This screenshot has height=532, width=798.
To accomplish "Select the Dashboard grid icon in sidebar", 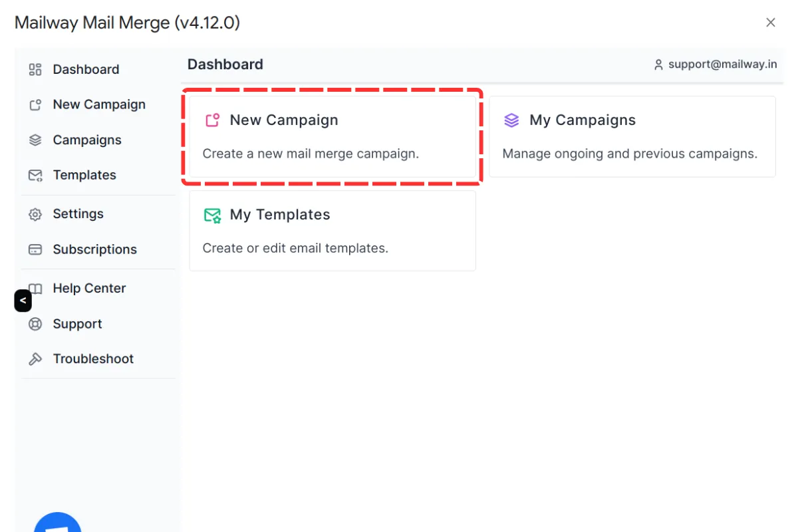I will (35, 68).
